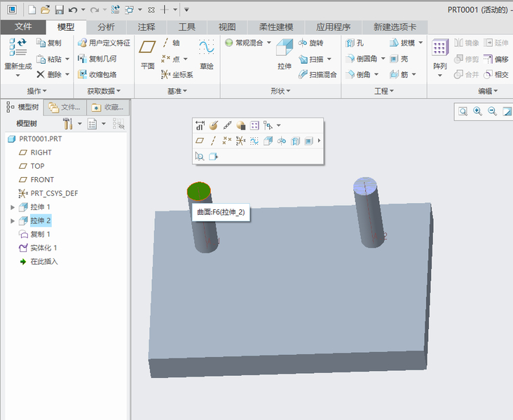Open the 常规混合 dropdown
Viewport: 513px width, 420px height.
(x=268, y=43)
